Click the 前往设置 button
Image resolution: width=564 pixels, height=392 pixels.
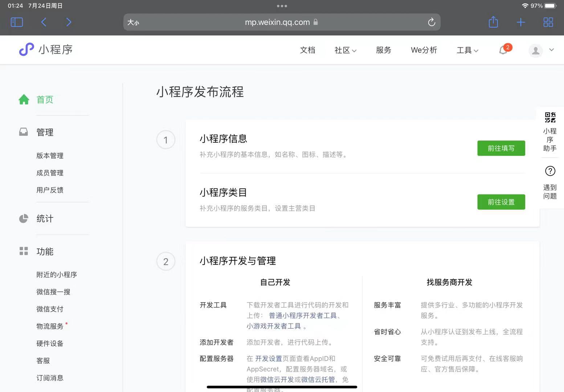[501, 202]
